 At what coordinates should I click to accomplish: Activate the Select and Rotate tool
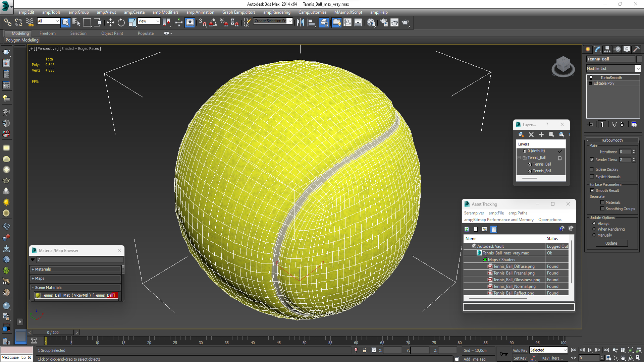tap(121, 22)
